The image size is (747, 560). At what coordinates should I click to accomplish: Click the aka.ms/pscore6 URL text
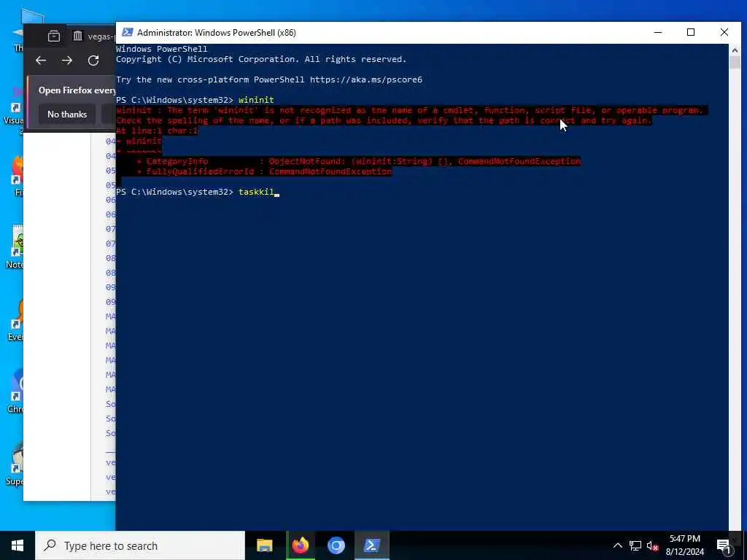[x=366, y=79]
